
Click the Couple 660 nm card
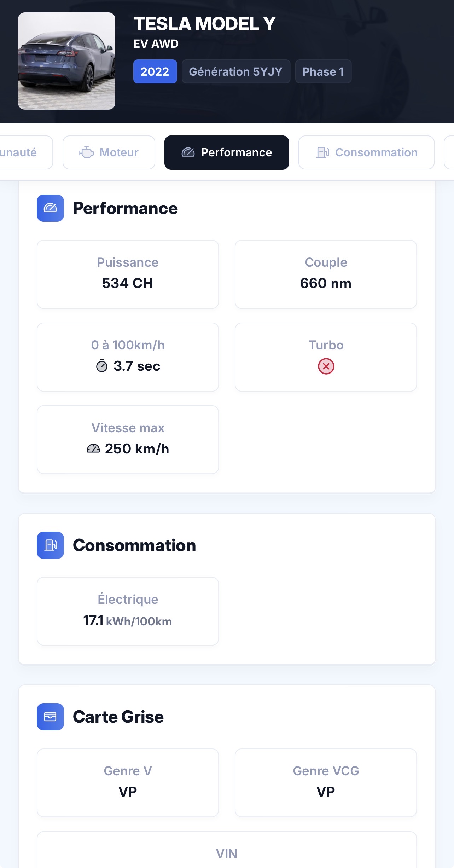326,274
